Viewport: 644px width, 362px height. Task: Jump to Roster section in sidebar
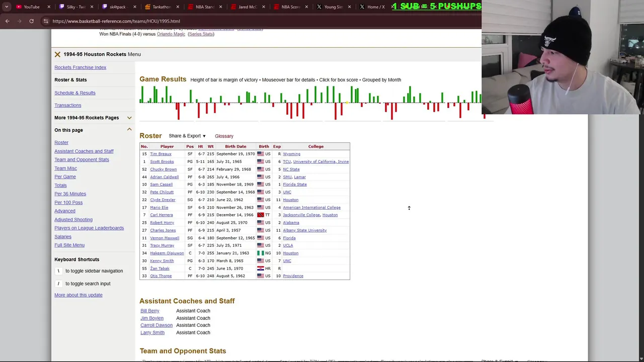pyautogui.click(x=61, y=143)
